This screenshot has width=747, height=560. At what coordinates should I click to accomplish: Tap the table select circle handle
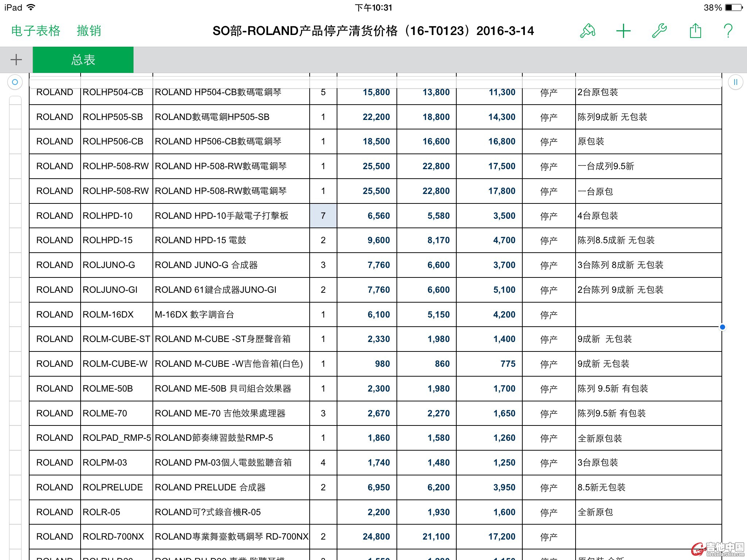click(15, 82)
